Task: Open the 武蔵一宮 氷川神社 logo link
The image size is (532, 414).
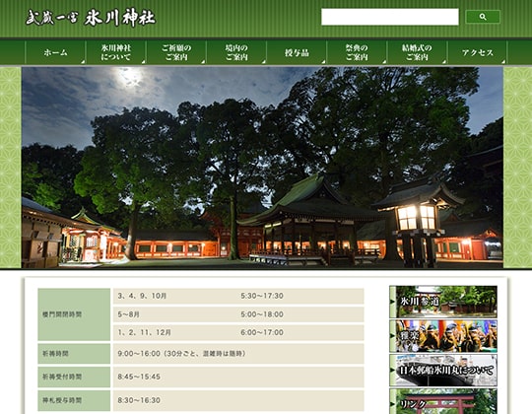Action: [x=91, y=18]
